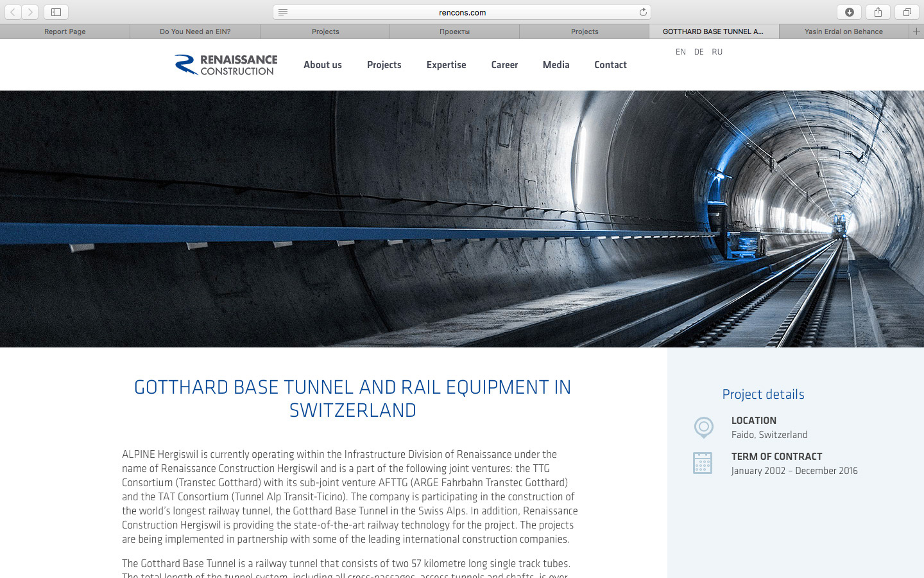Click the calendar icon beside Term of Contract
Image resolution: width=924 pixels, height=578 pixels.
tap(703, 463)
